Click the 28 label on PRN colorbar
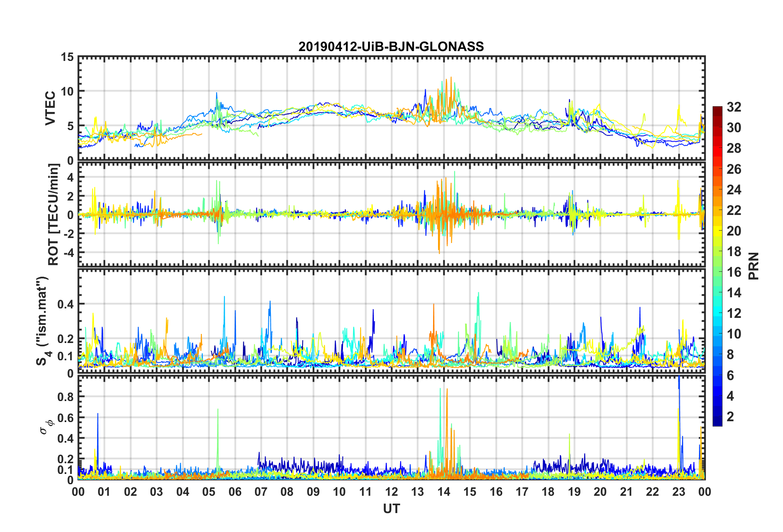The image size is (783, 532). [734, 148]
